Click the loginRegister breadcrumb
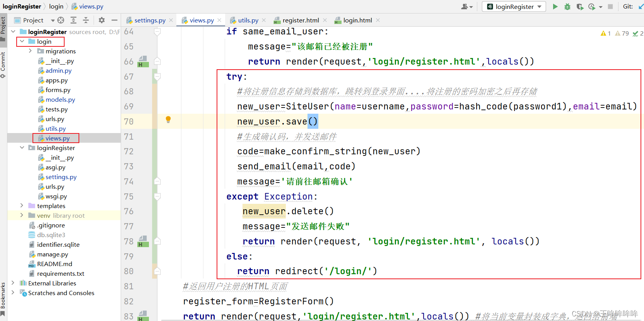The height and width of the screenshot is (321, 644). (x=22, y=6)
